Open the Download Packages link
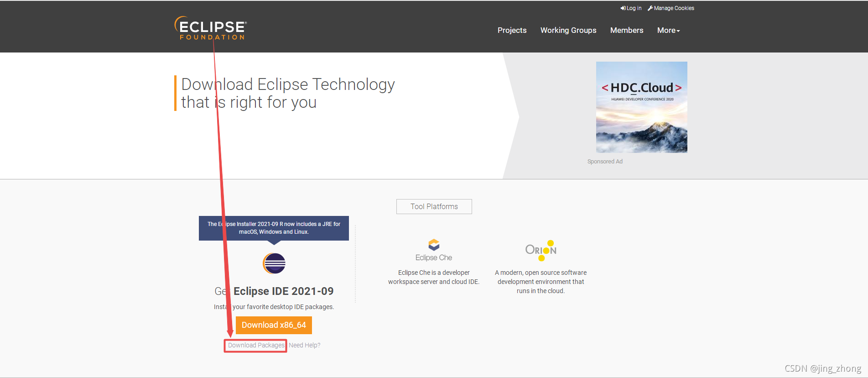The height and width of the screenshot is (378, 868). click(x=256, y=346)
